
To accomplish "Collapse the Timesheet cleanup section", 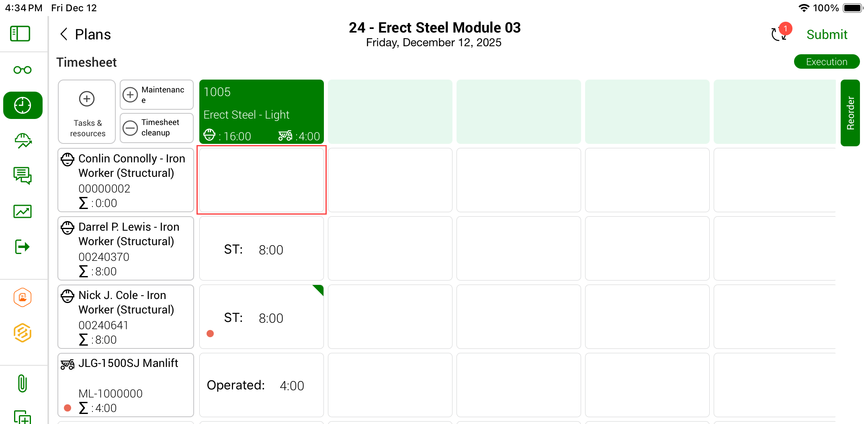I will tap(157, 128).
